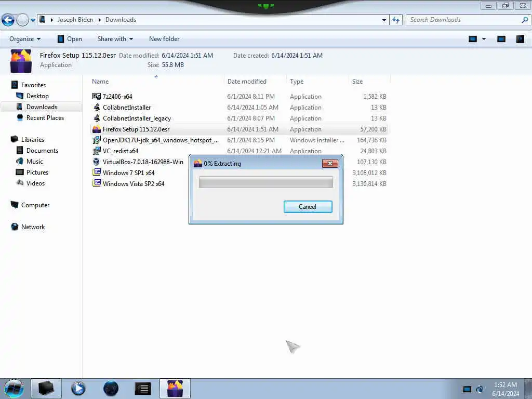Select the CollabnetInstaller file icon
Viewport: 532px width, 399px height.
tap(96, 107)
